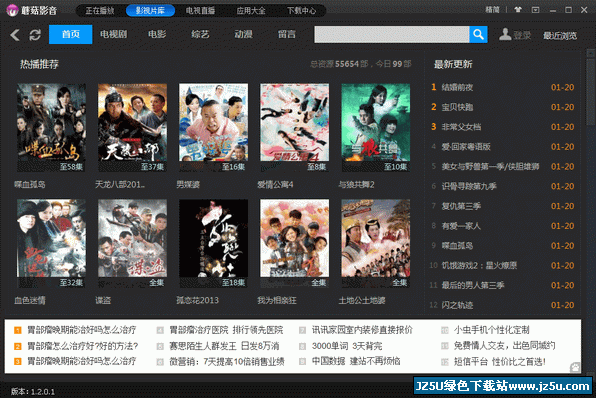Click ad link 免费情人交友，出色同城约

tap(504, 346)
